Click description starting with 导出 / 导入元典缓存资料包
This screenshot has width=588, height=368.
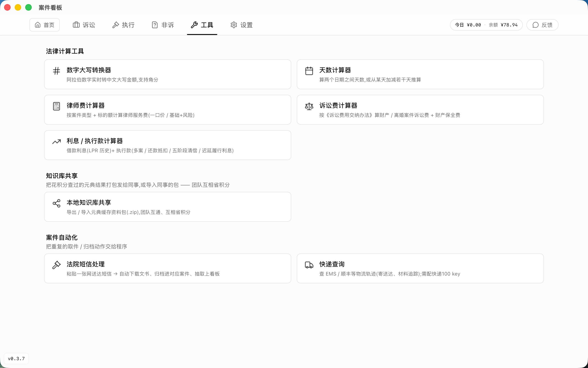pos(129,212)
